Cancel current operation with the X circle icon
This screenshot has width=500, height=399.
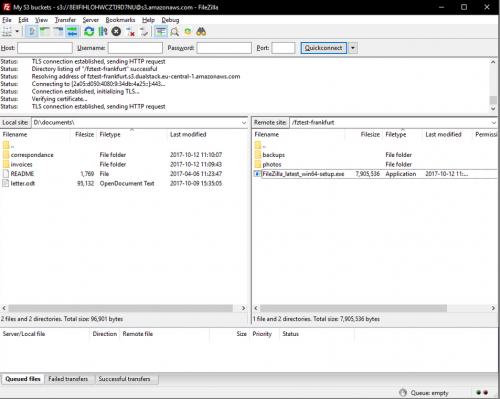(x=116, y=32)
